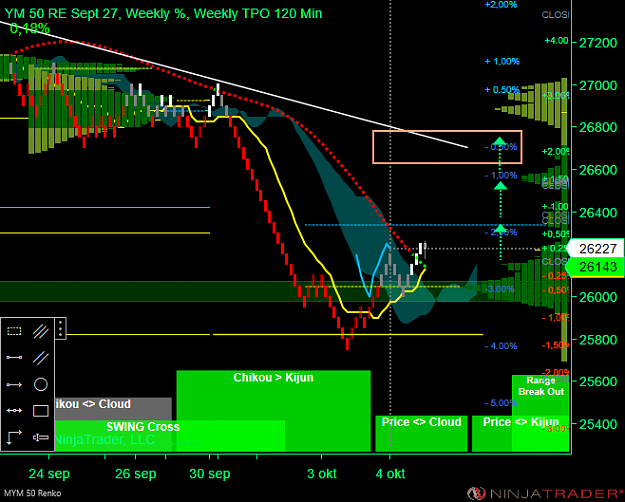The image size is (625, 502).
Task: Select the Line segment drawing tool
Action: (14, 358)
